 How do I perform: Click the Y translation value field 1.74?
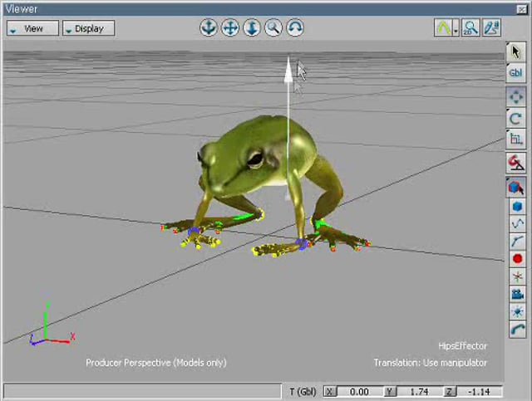[419, 392]
